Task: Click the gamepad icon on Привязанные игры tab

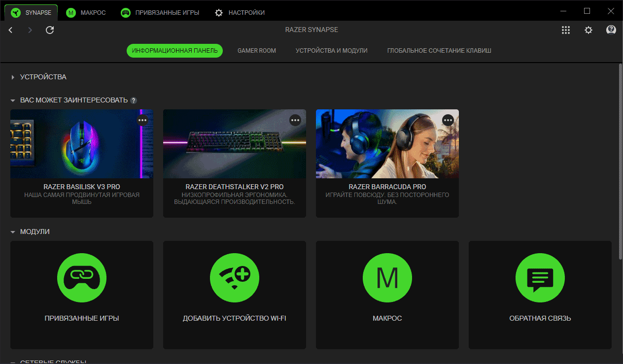Action: 126,13
